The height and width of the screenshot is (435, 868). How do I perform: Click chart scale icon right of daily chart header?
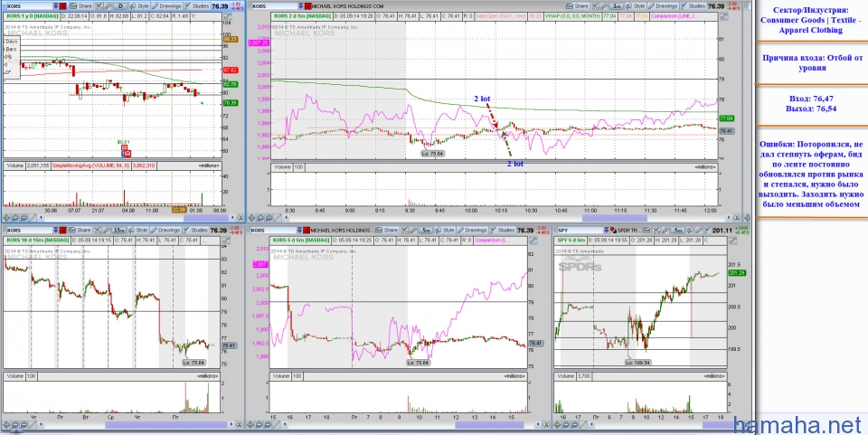click(x=228, y=16)
